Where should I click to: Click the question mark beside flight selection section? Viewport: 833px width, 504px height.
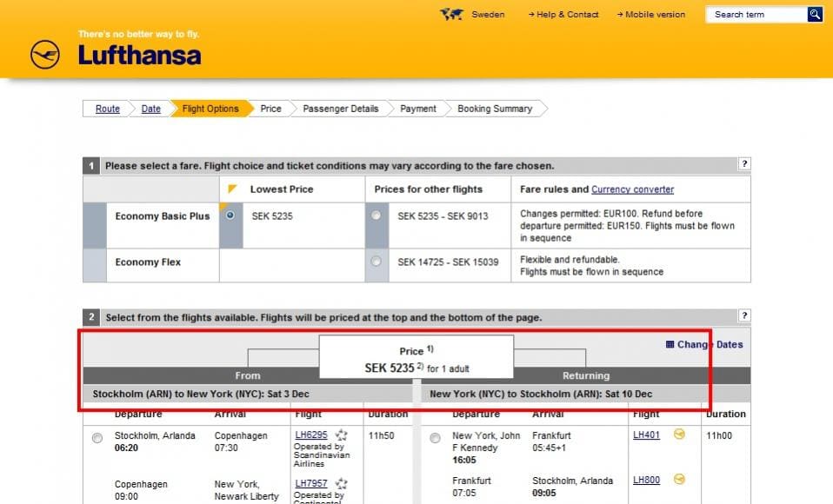744,316
